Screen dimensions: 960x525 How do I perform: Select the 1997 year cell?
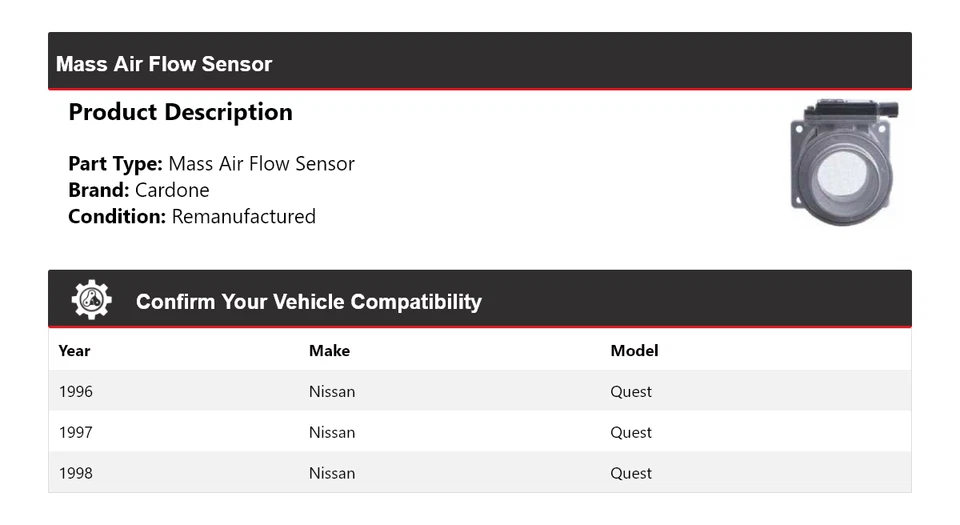pos(76,432)
